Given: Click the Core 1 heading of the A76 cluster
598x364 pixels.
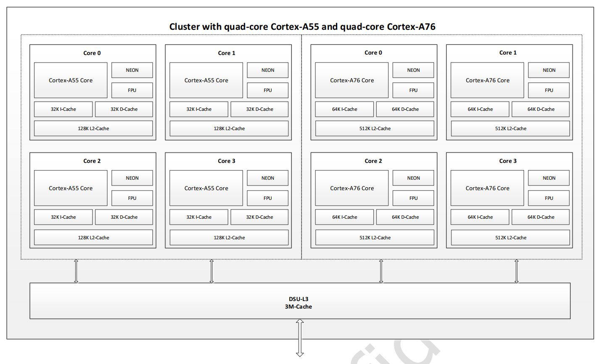Looking at the screenshot, I should click(x=508, y=52).
